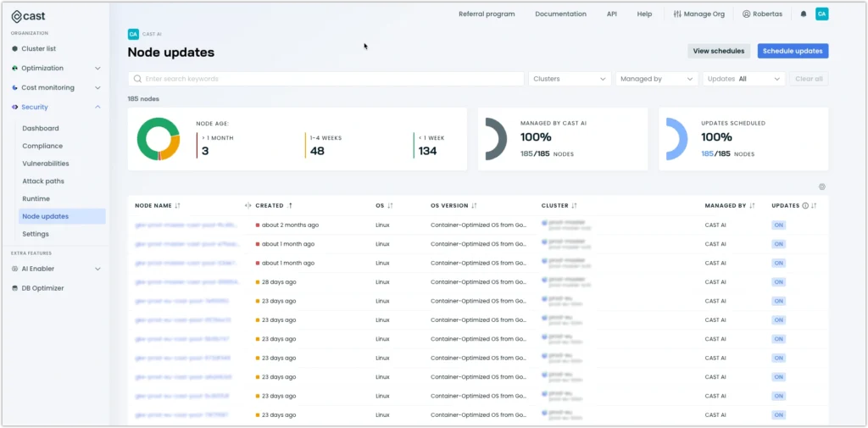Image resolution: width=868 pixels, height=428 pixels.
Task: Click the Updates scheduled progress arc
Action: coord(676,139)
